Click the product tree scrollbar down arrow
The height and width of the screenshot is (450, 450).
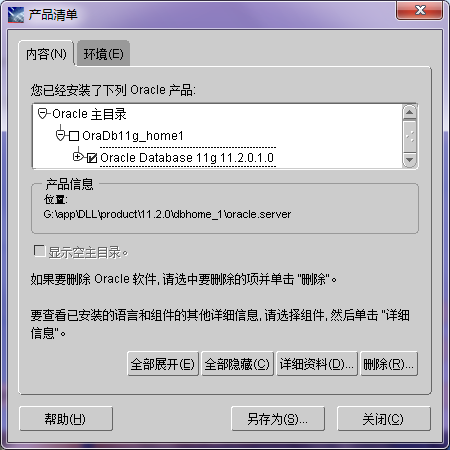410,160
